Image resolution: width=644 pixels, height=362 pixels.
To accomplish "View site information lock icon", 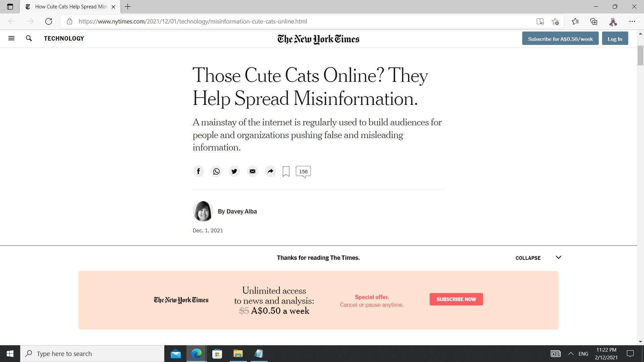I will coord(69,21).
